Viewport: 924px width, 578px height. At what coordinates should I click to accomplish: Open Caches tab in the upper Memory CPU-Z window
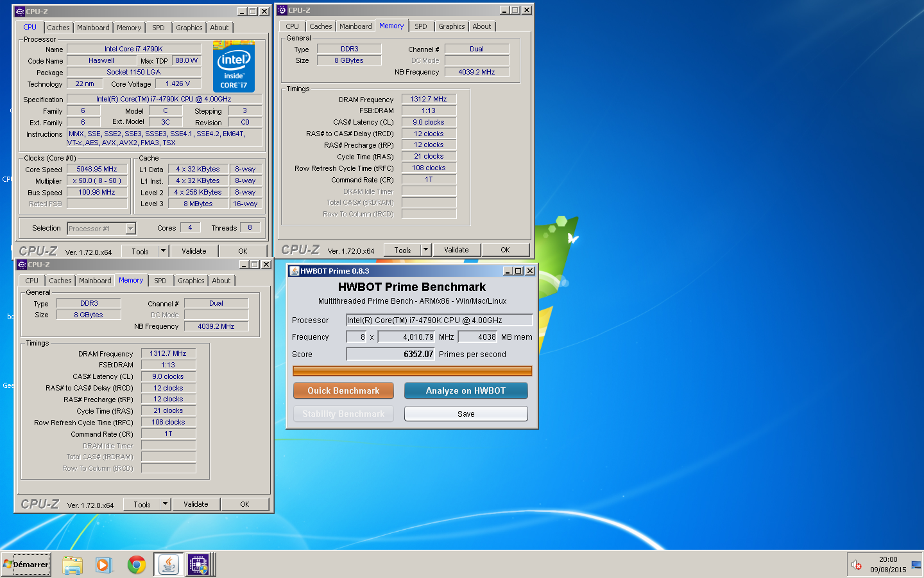(x=321, y=26)
